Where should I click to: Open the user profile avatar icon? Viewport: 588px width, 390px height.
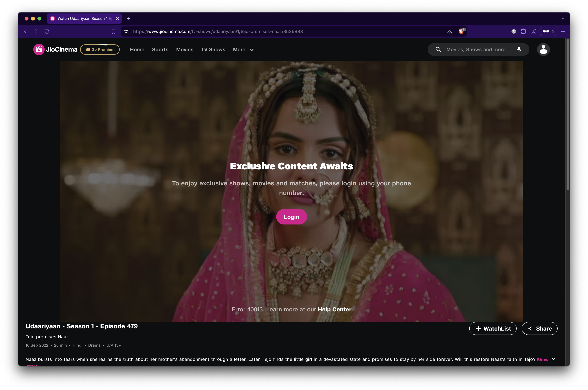pyautogui.click(x=543, y=50)
